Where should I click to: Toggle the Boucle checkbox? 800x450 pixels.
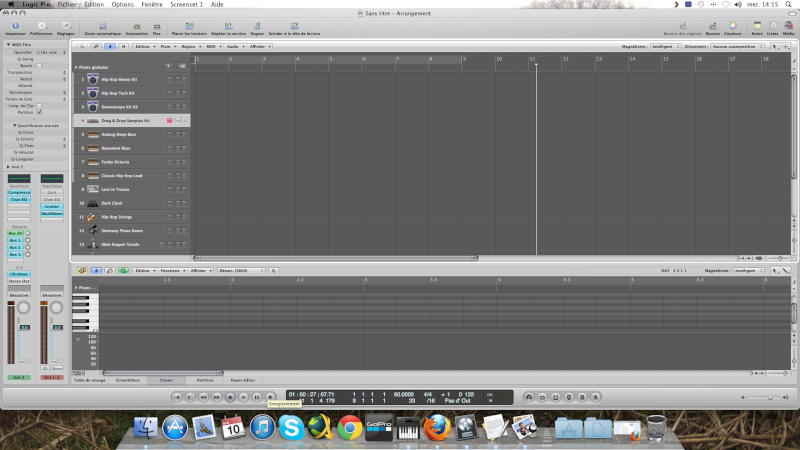pos(39,67)
